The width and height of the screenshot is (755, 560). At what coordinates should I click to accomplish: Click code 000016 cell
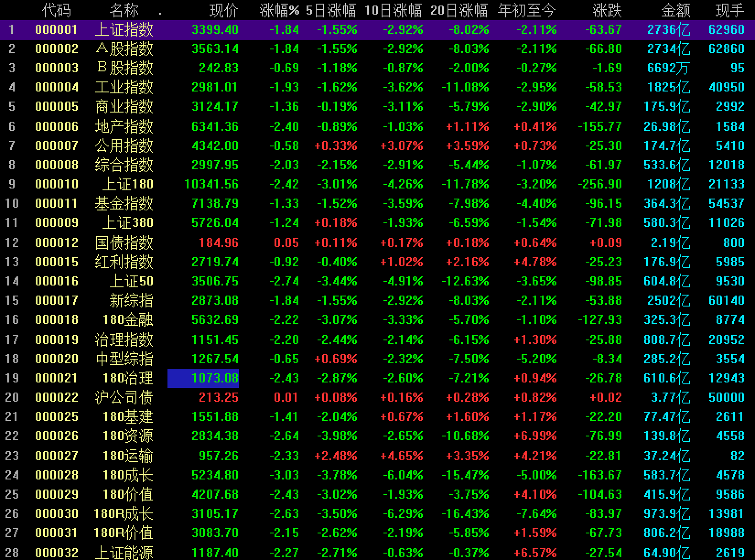57,281
